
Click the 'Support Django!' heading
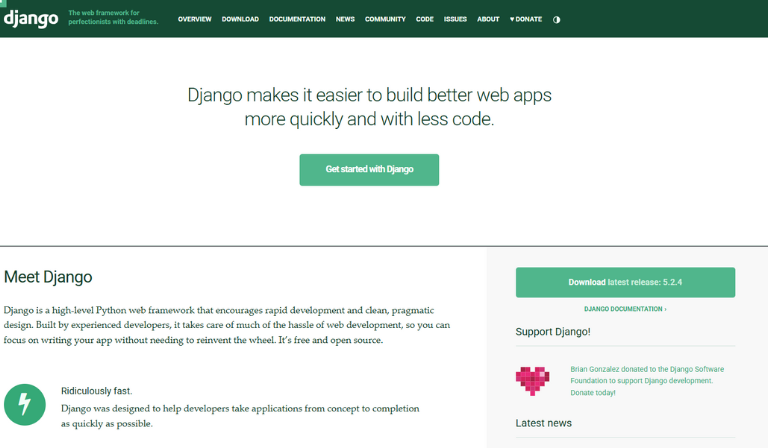(x=553, y=331)
